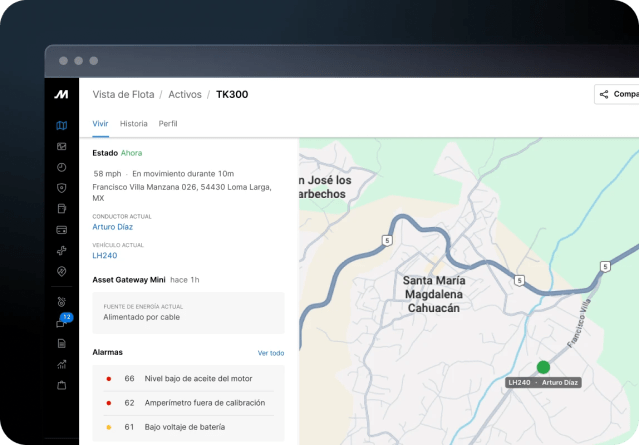Open the dashboard image icon in sidebar

point(62,146)
